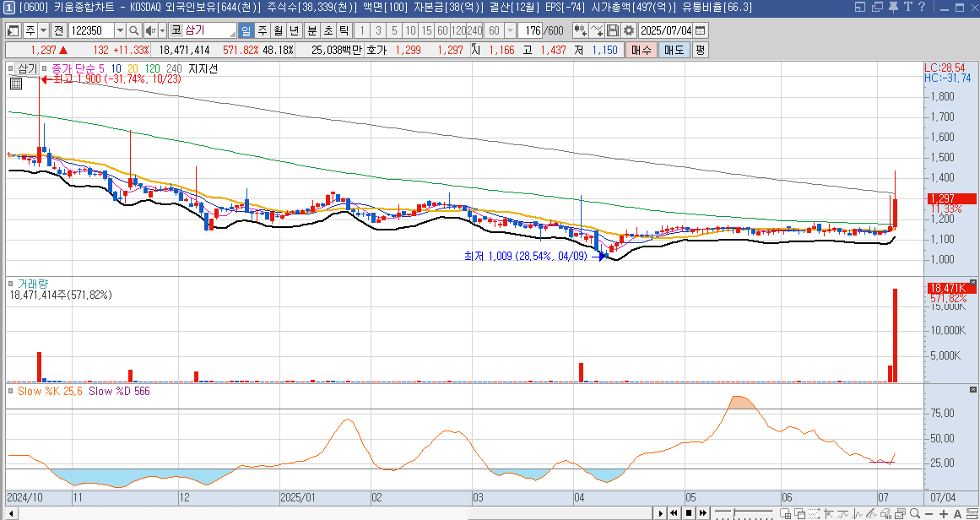Open chart settings gear
Screen dimensions: 980x520
point(628,30)
